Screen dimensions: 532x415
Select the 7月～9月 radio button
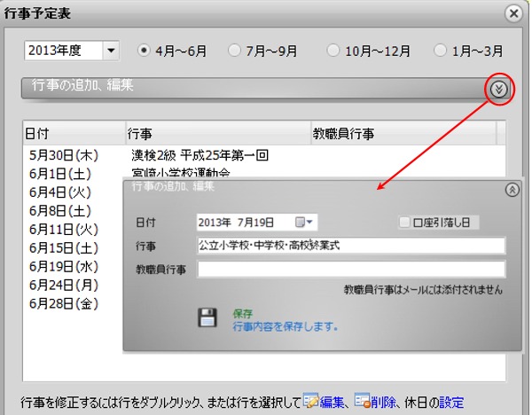(235, 51)
